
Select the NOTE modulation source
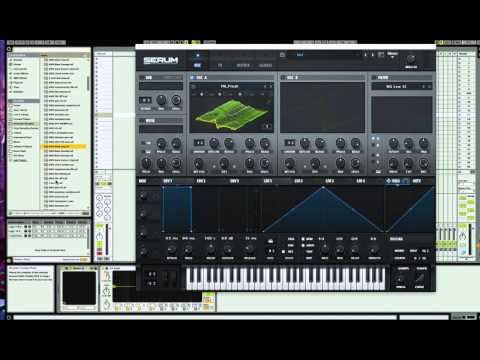416,181
